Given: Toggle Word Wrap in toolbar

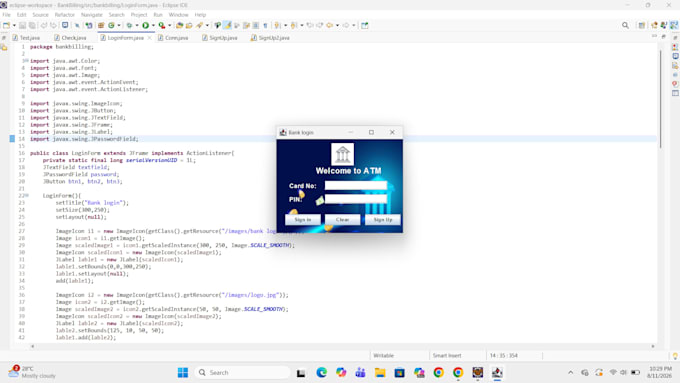Looking at the screenshot, I should click(246, 26).
